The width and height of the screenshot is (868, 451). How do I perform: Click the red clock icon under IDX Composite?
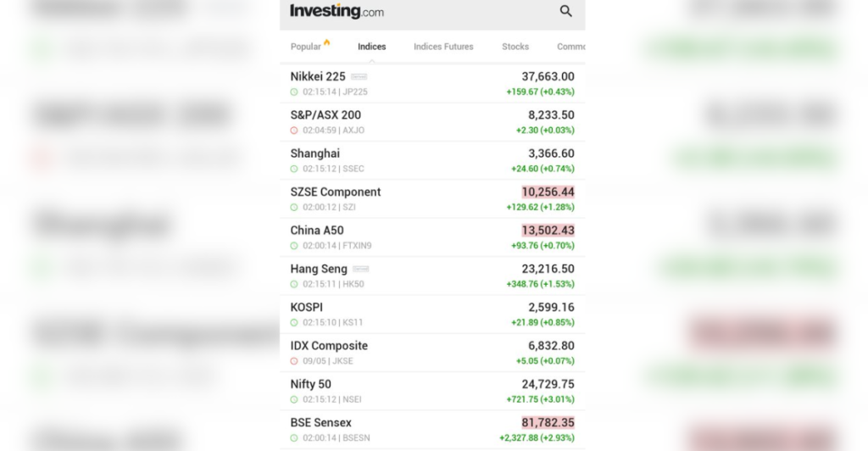(294, 361)
